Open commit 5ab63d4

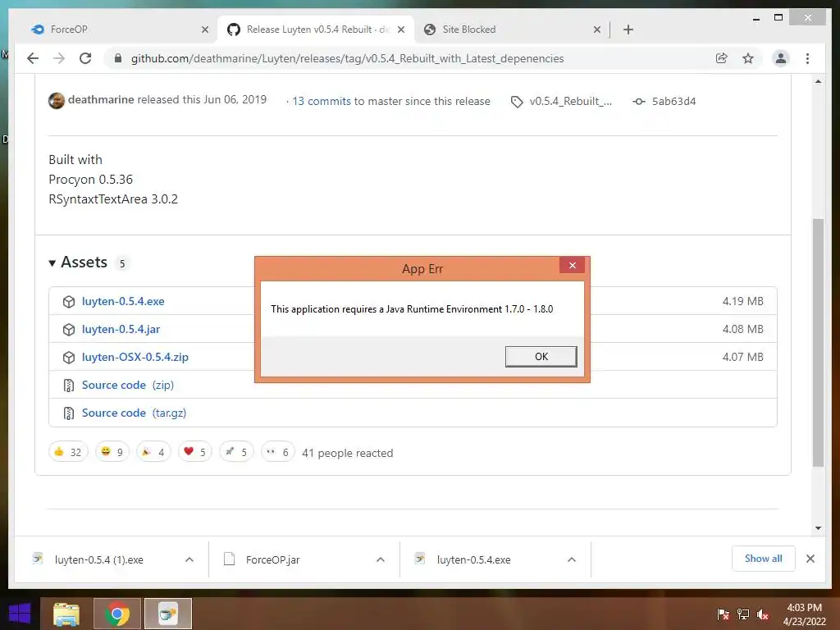(x=673, y=101)
